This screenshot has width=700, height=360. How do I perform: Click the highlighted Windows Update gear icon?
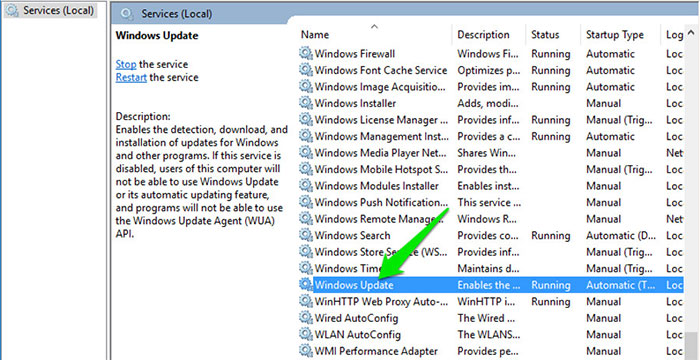pos(305,285)
